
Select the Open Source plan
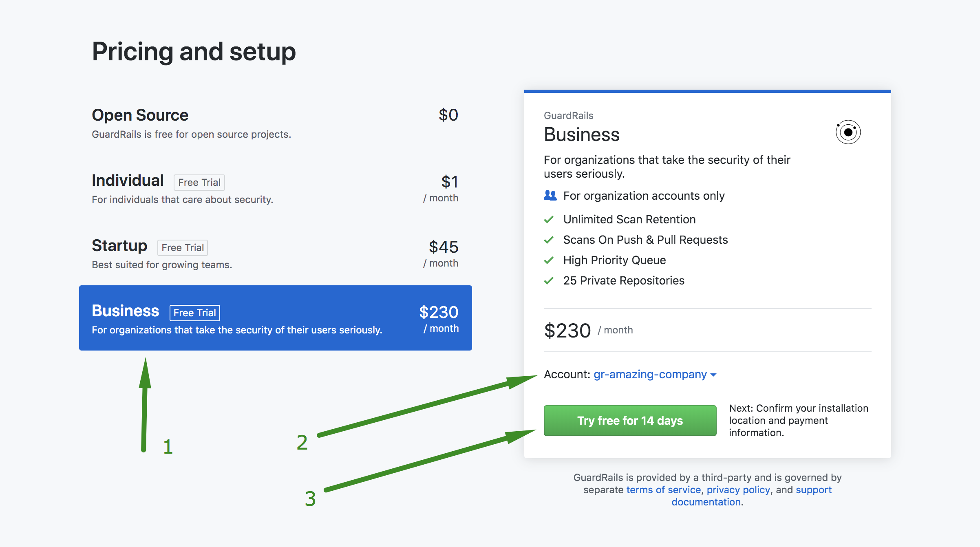[275, 123]
